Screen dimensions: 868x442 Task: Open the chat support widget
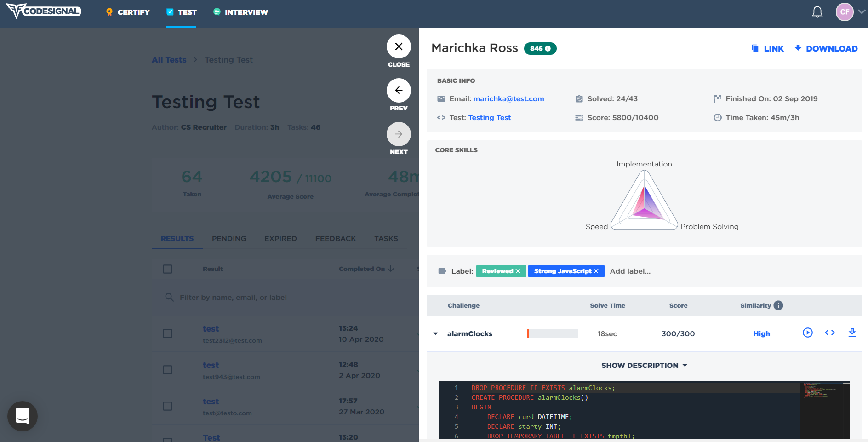23,416
